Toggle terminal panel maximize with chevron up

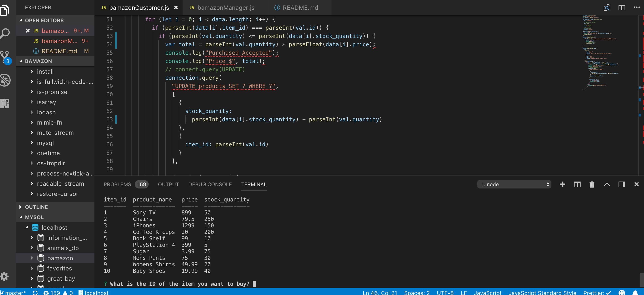[x=607, y=184]
